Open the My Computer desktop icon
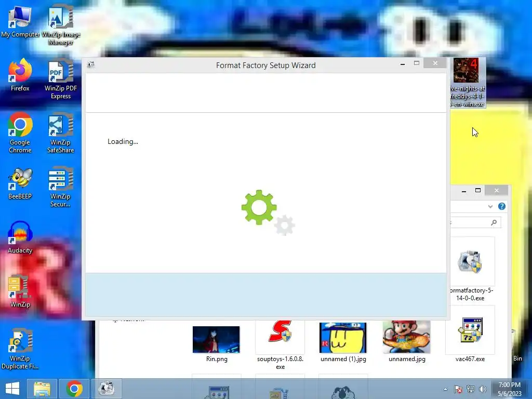The width and height of the screenshot is (532, 399). [20, 21]
